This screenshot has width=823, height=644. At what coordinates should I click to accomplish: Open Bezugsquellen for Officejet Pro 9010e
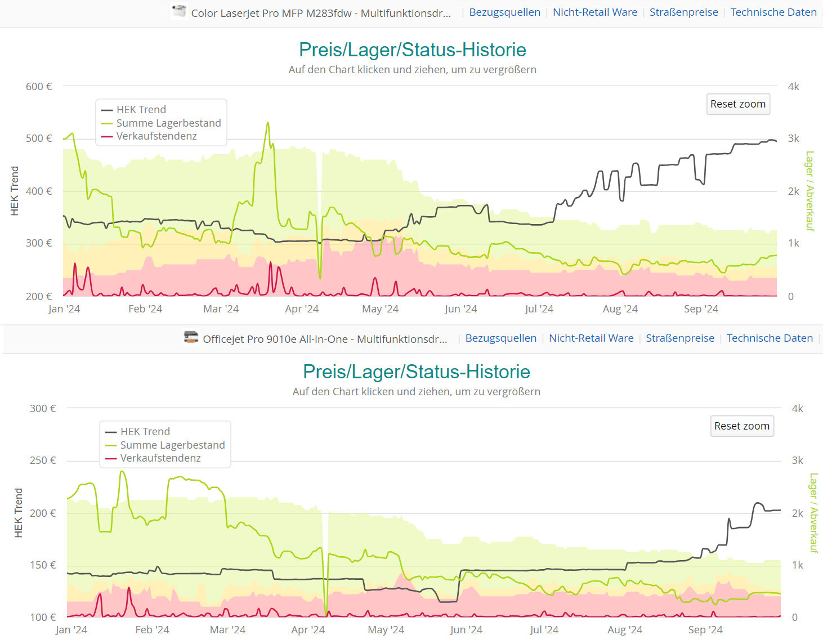pos(500,338)
